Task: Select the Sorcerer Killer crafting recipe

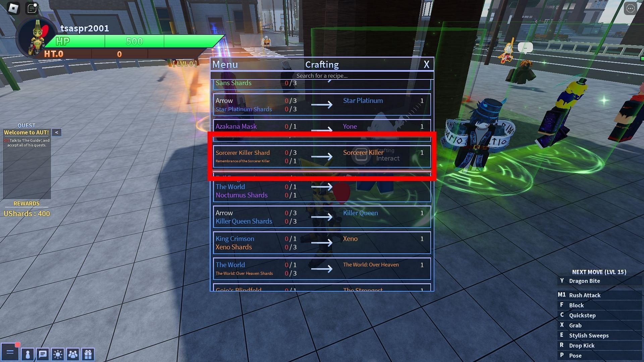Action: [x=322, y=156]
